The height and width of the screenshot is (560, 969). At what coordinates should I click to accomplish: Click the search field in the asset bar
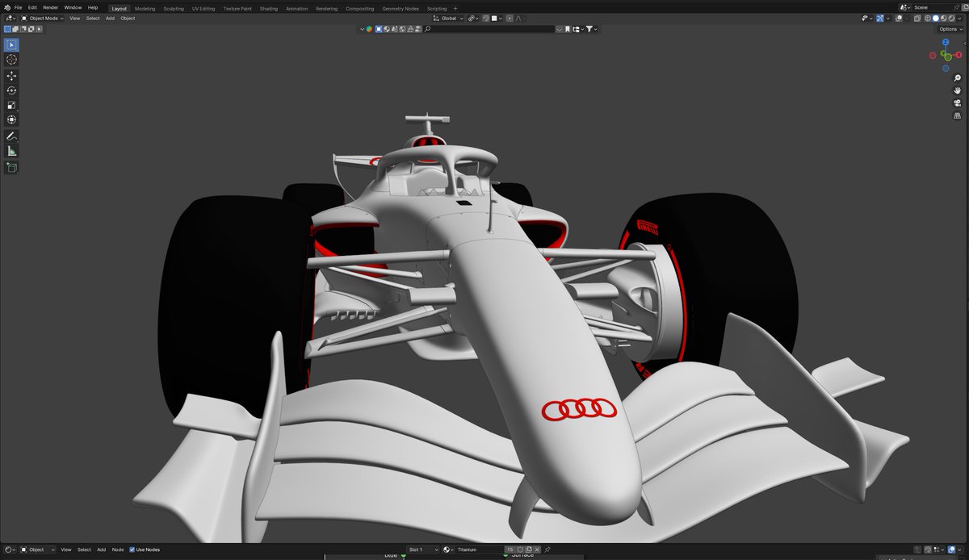489,29
